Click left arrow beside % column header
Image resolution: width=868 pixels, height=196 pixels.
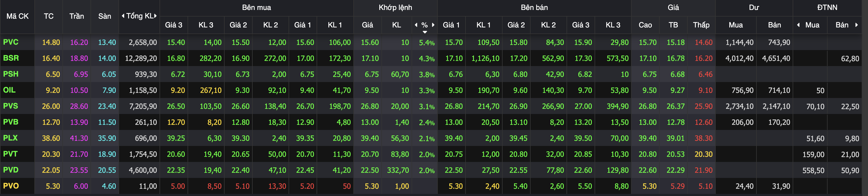pyautogui.click(x=416, y=25)
